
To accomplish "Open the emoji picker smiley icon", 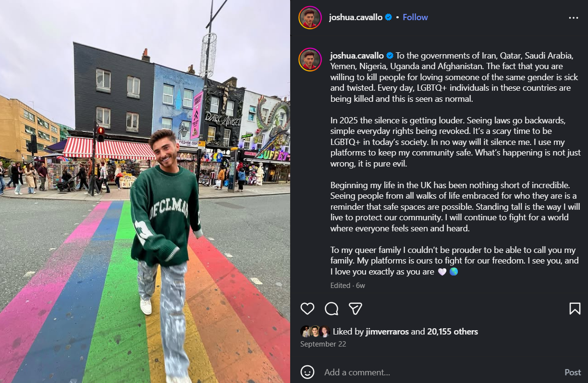I will click(x=307, y=372).
